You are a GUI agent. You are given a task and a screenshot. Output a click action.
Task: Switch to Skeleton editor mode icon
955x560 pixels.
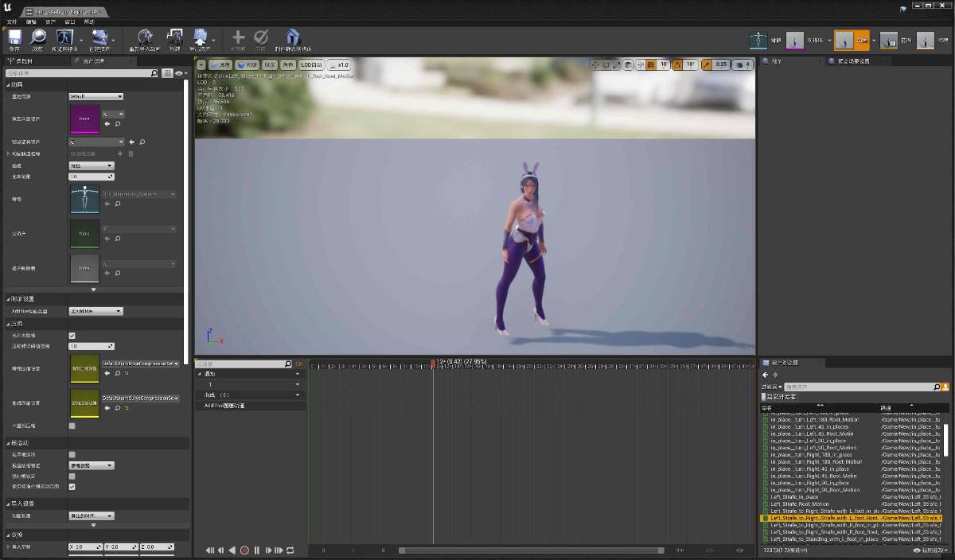[759, 40]
